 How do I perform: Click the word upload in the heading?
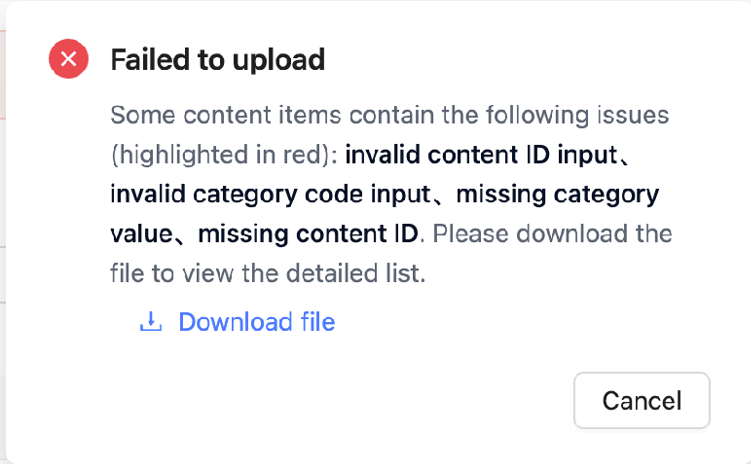tap(279, 60)
